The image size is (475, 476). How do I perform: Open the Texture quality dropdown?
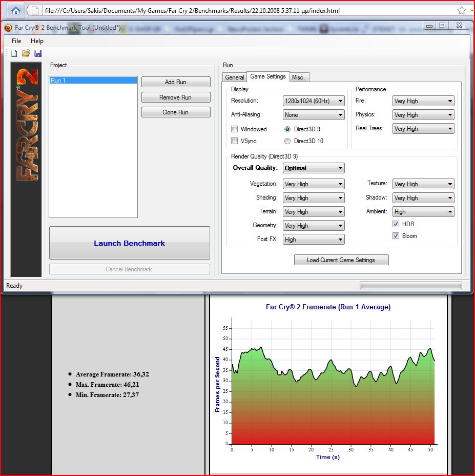coord(423,184)
